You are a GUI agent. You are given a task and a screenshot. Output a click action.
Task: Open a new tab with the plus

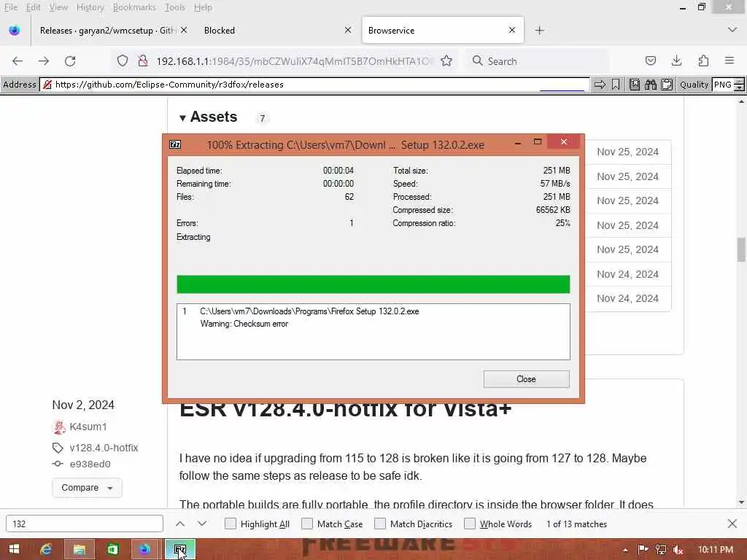pyautogui.click(x=539, y=31)
